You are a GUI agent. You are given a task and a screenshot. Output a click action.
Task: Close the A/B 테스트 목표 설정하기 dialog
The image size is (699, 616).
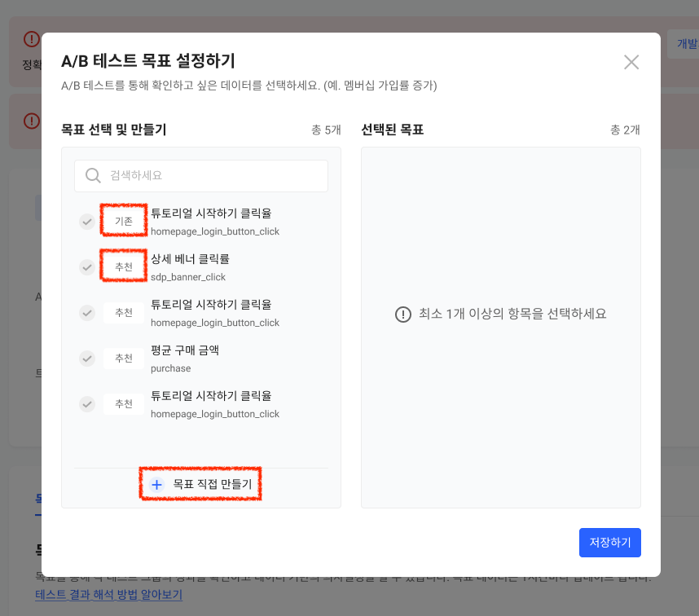(631, 63)
